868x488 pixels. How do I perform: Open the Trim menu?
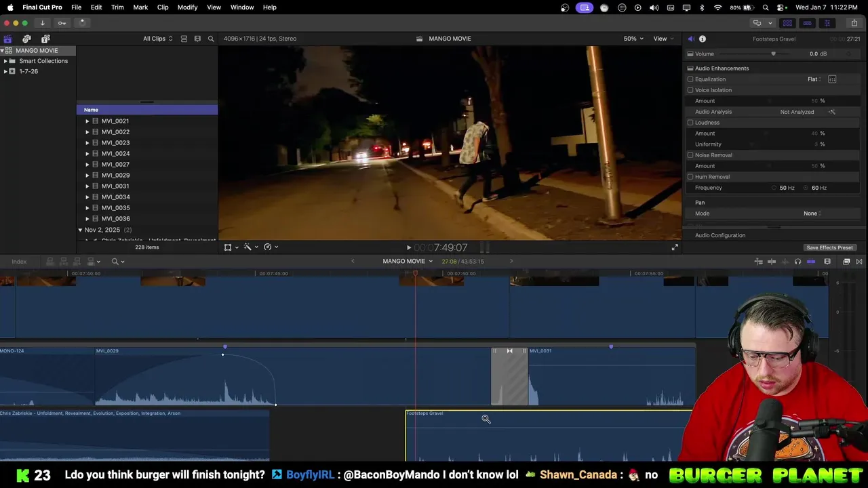117,7
